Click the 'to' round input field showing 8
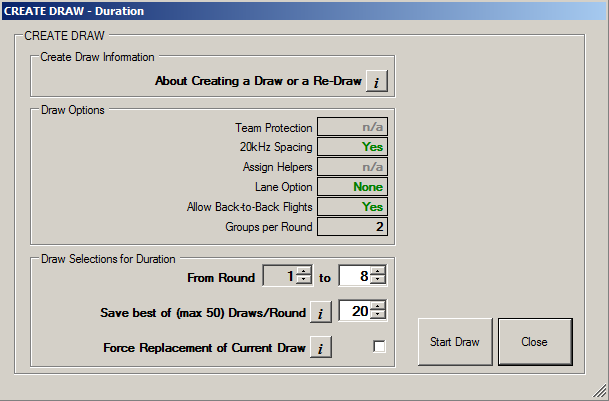The height and width of the screenshot is (401, 609). tap(355, 276)
